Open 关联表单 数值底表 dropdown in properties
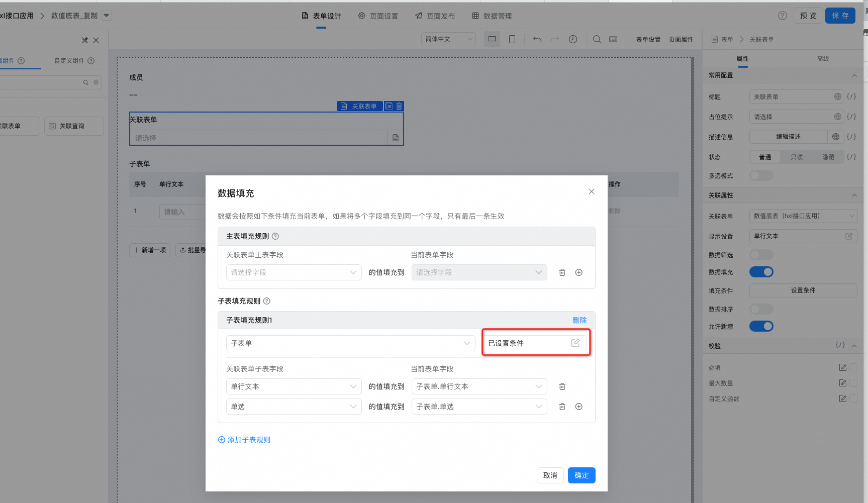The image size is (868, 503). click(803, 216)
